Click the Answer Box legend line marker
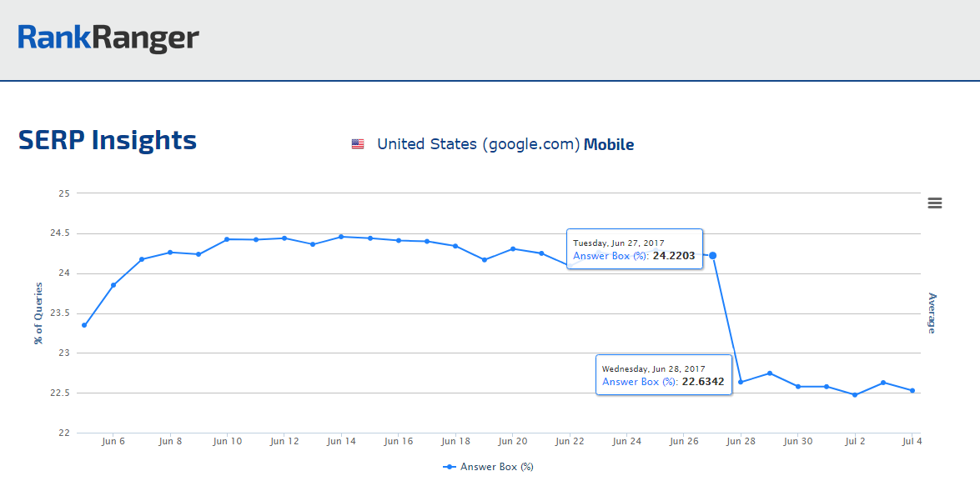This screenshot has height=486, width=980. pyautogui.click(x=450, y=467)
